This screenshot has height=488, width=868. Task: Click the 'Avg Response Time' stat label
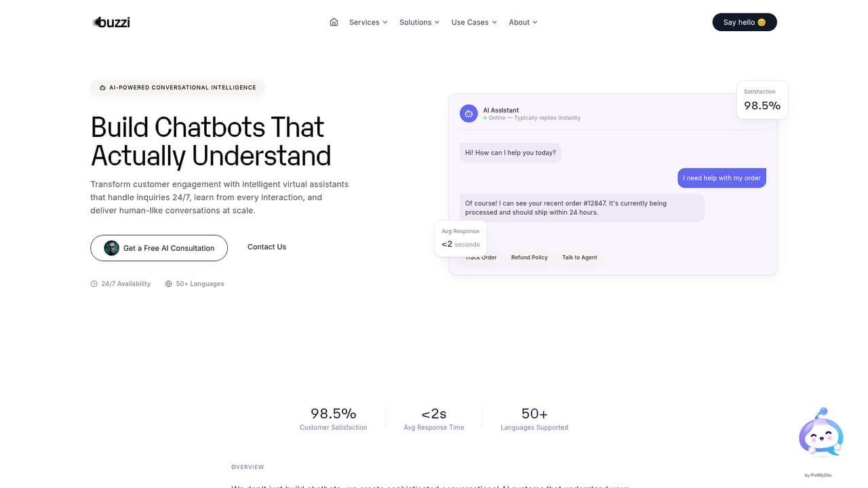tap(434, 428)
